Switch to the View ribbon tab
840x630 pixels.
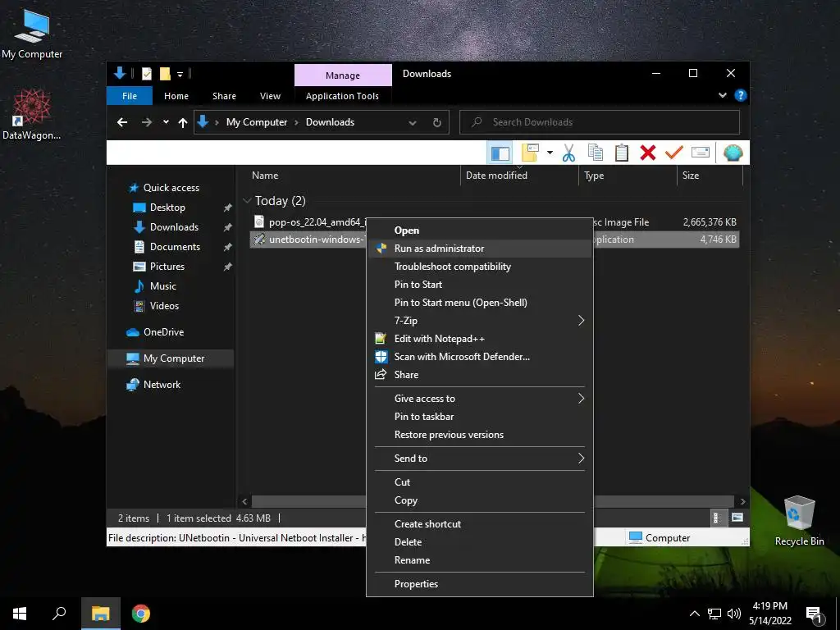tap(270, 96)
